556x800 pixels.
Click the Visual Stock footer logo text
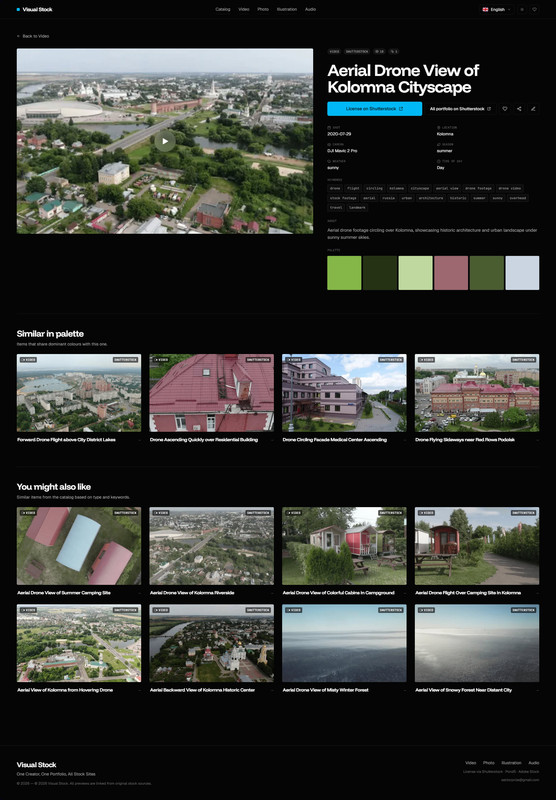36,764
